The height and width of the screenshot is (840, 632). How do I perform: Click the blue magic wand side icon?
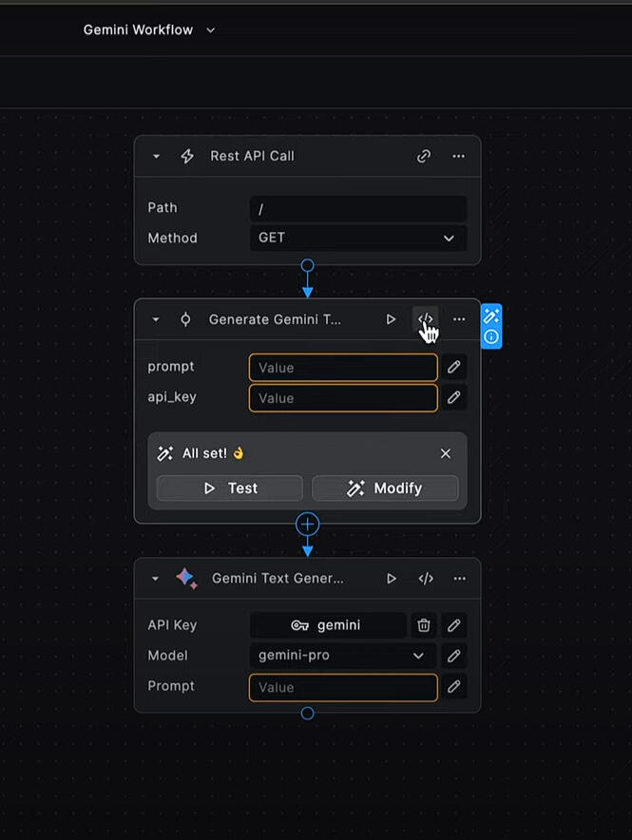point(491,315)
